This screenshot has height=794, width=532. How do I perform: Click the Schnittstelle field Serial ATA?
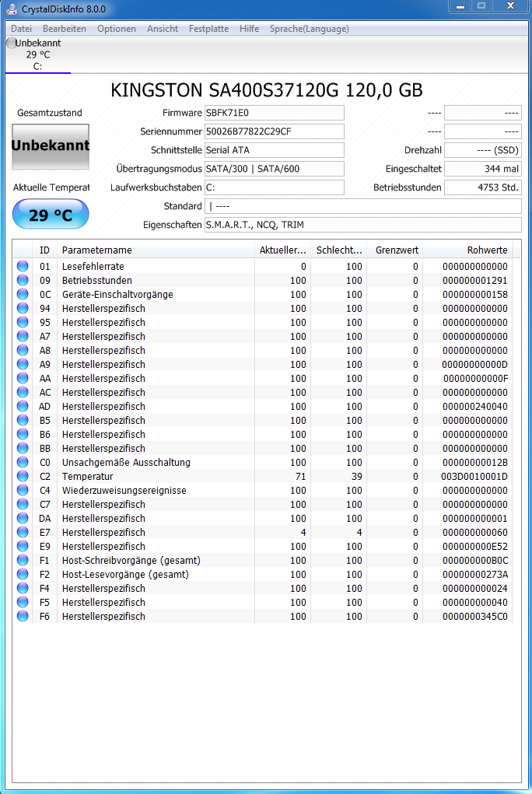click(x=274, y=150)
